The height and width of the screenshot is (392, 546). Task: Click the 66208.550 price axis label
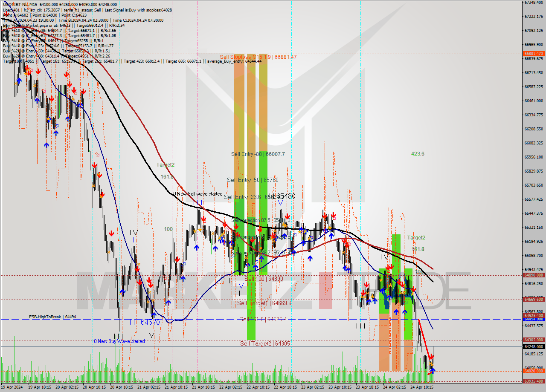click(x=534, y=129)
